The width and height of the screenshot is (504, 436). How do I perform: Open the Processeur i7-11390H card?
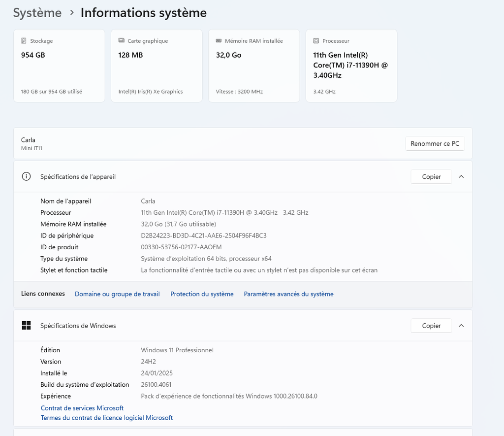click(x=351, y=66)
